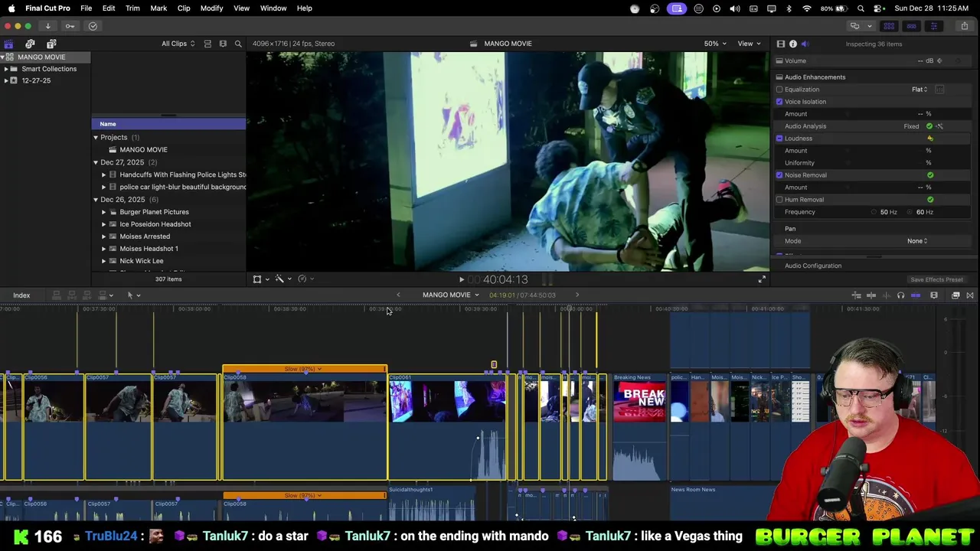This screenshot has height=551, width=980.
Task: Open the Transitions browser icon
Action: point(970,295)
